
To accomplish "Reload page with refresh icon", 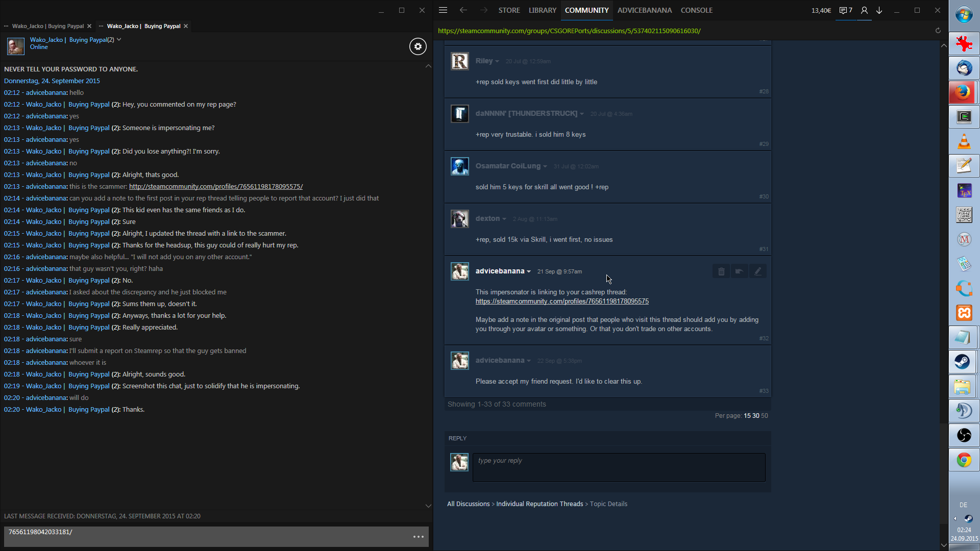I will tap(938, 31).
